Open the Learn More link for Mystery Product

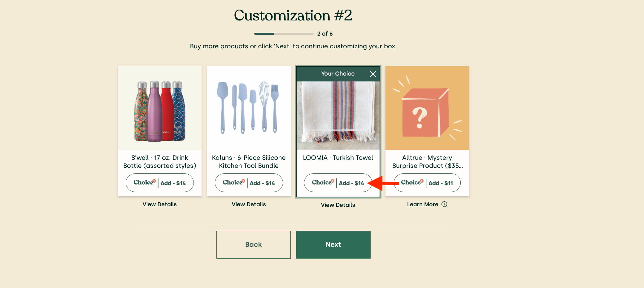click(x=423, y=204)
